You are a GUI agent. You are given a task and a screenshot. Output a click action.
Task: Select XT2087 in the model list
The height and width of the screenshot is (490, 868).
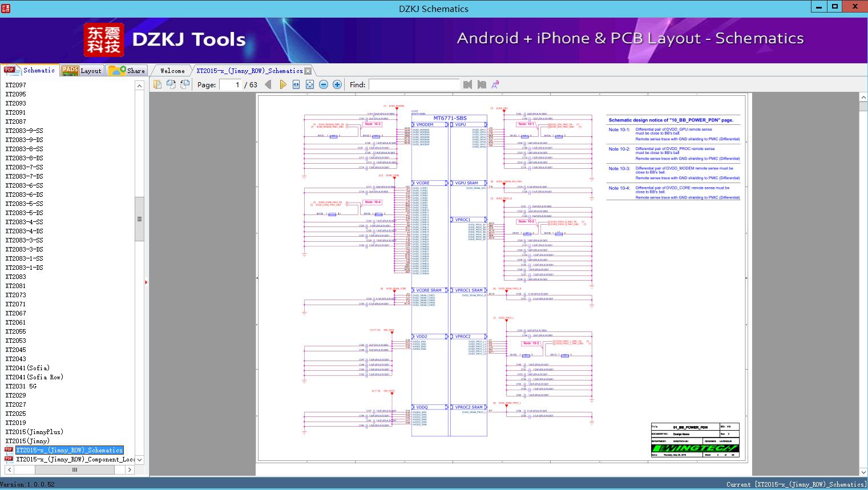pos(16,122)
